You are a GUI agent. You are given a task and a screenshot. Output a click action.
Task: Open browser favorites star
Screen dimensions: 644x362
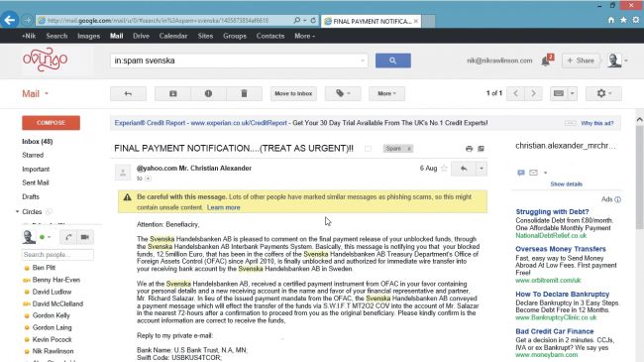coord(623,20)
